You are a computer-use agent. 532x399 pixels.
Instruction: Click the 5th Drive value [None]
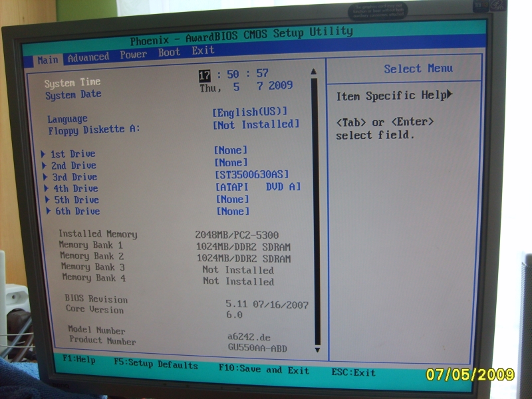tap(233, 199)
